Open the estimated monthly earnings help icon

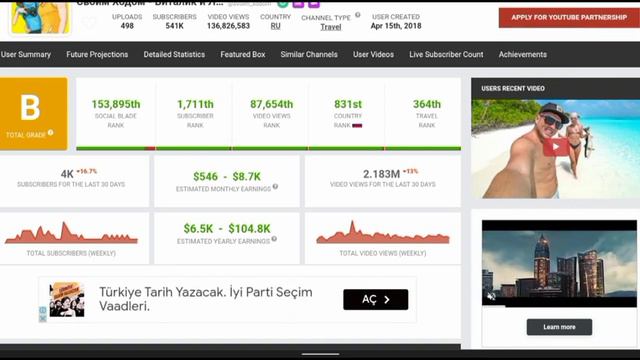[x=276, y=187]
